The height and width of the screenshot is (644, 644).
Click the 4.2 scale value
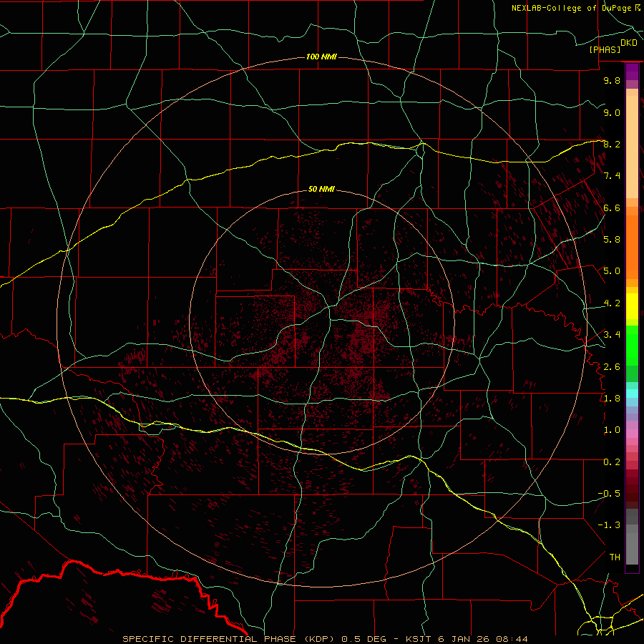pos(612,303)
